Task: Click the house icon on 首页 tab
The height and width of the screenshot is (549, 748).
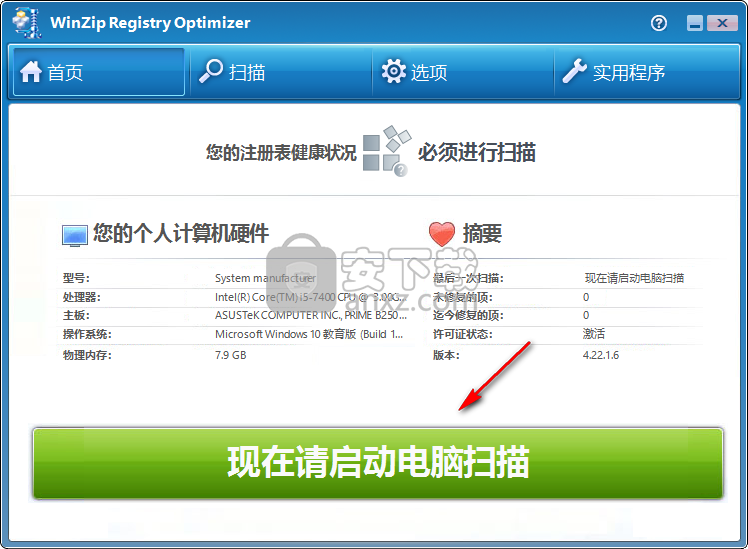Action: pos(31,72)
